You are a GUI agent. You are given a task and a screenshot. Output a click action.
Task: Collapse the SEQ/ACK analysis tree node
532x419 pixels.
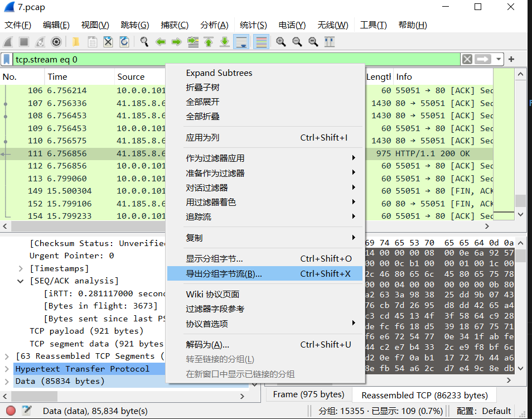click(x=21, y=281)
